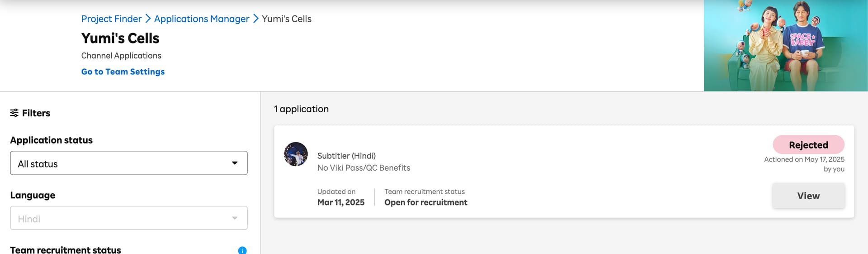Click the Rejected status badge
868x254 pixels.
tap(809, 144)
